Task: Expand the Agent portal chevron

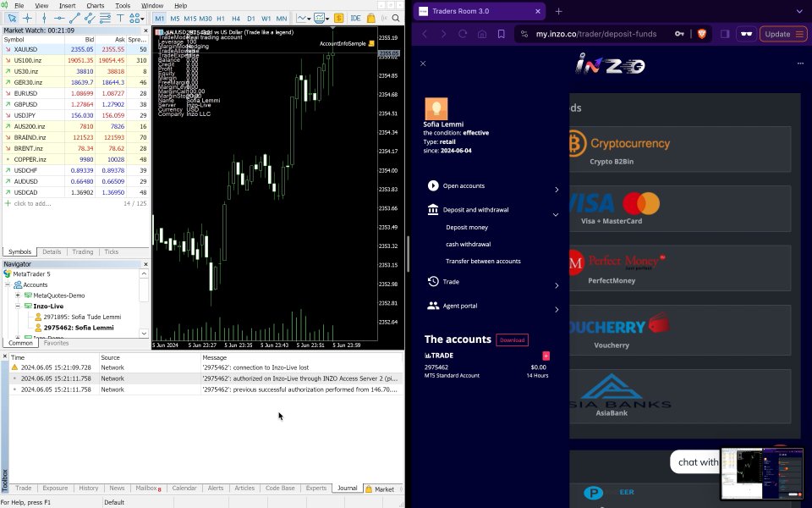Action: click(557, 310)
